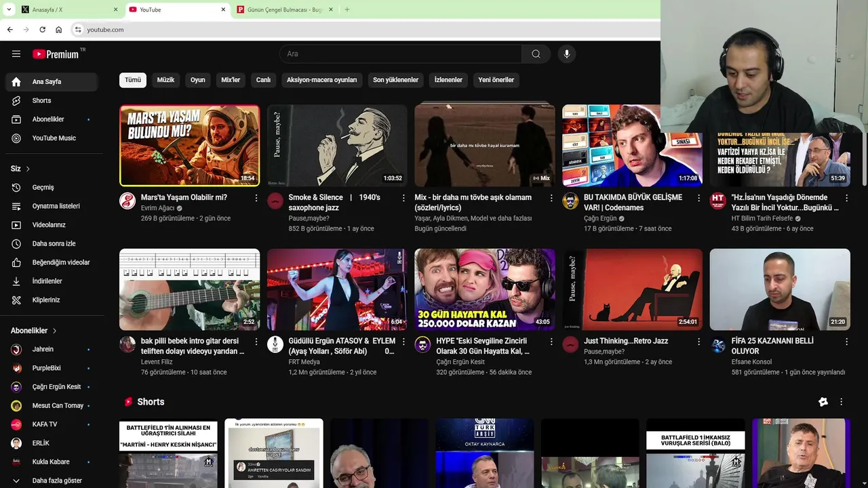
Task: Start voice search with microphone icon
Action: point(567,54)
